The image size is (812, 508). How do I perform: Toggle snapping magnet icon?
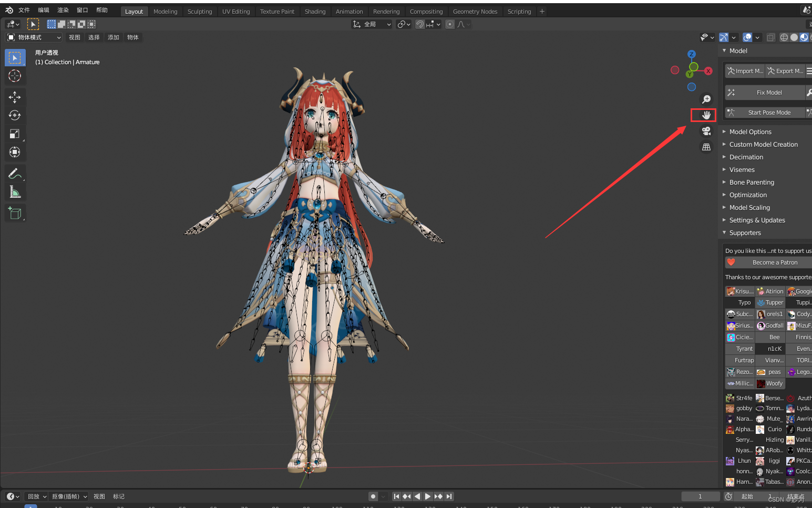click(x=420, y=24)
